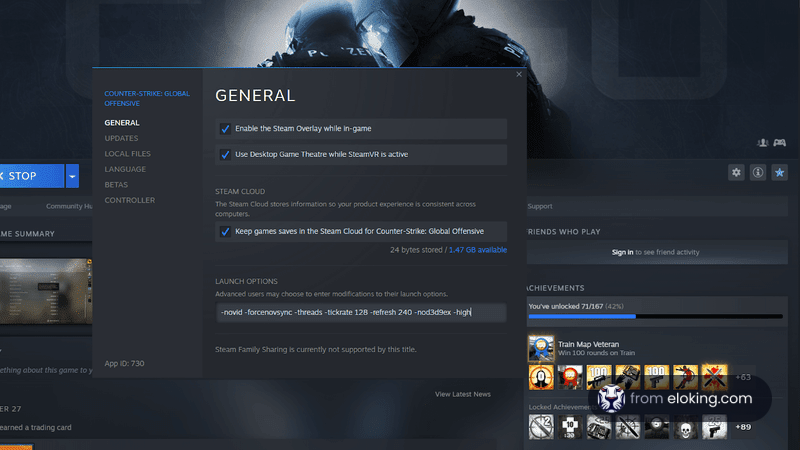The height and width of the screenshot is (450, 800).
Task: Click the achievements progress bar
Action: (656, 316)
